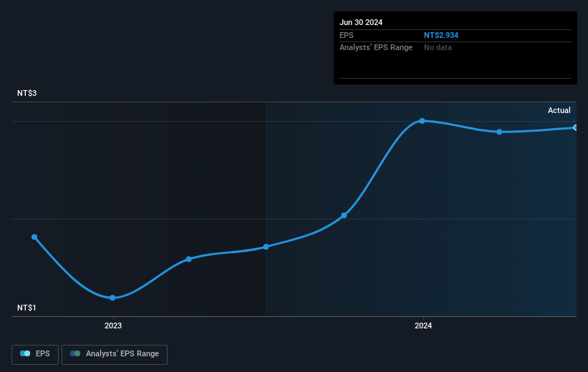The width and height of the screenshot is (588, 372).
Task: Click the 2023 x-axis label
Action: pyautogui.click(x=113, y=326)
